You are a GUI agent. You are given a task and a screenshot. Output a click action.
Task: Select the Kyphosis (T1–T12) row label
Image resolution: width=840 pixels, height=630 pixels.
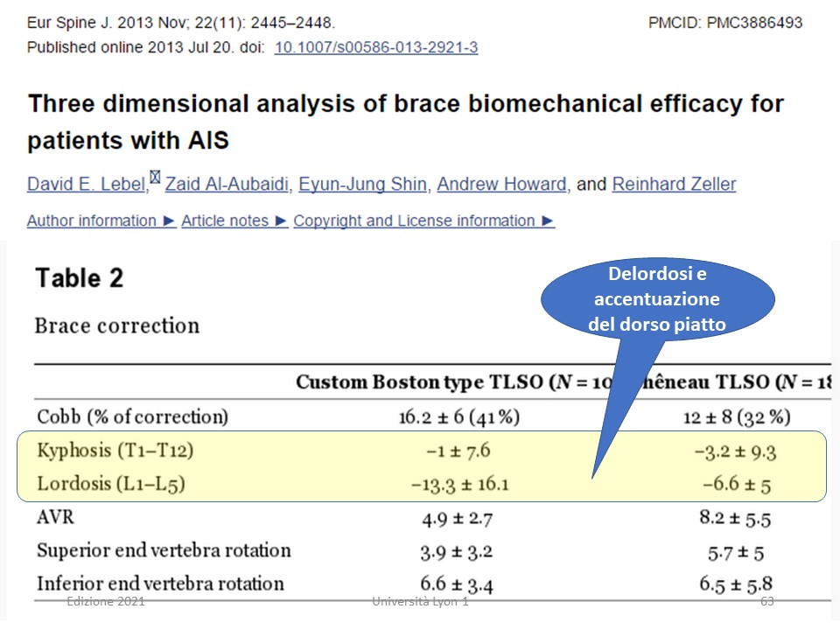115,450
